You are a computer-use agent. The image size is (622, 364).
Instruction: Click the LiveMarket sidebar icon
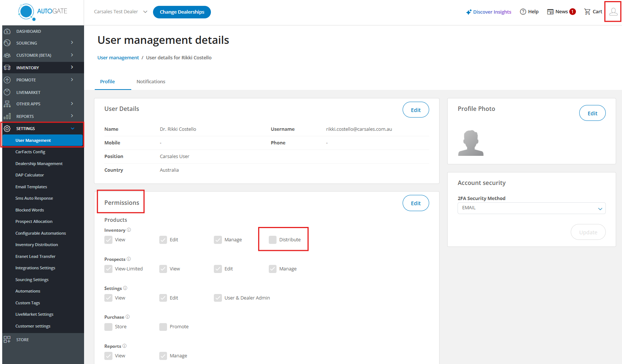[x=7, y=92]
